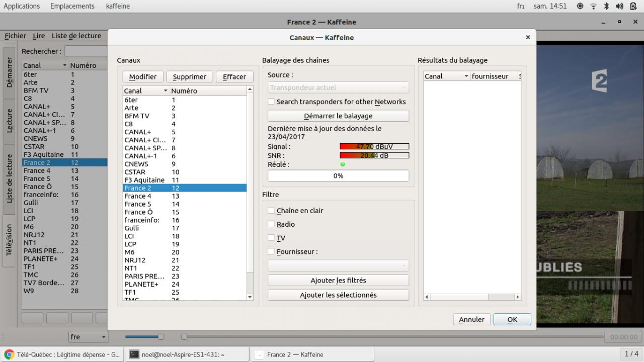Open the fre audio language dropdown

point(89,337)
